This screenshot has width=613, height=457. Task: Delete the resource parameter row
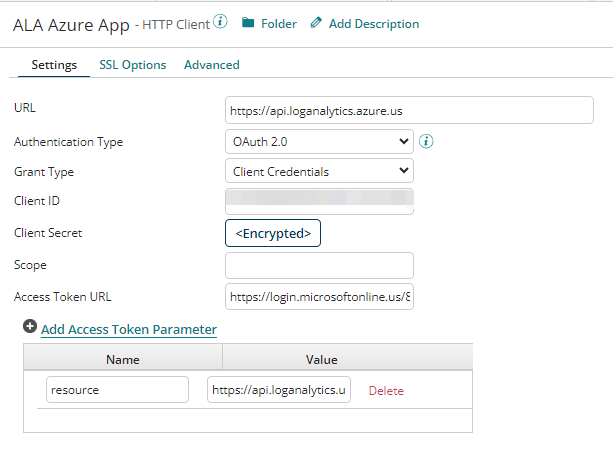(x=386, y=391)
